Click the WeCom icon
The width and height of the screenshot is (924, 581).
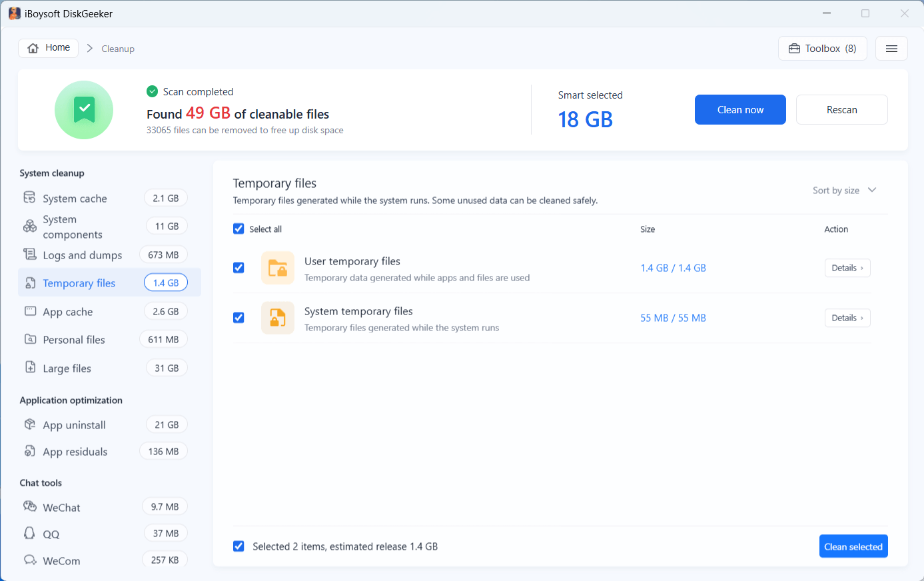pyautogui.click(x=30, y=560)
